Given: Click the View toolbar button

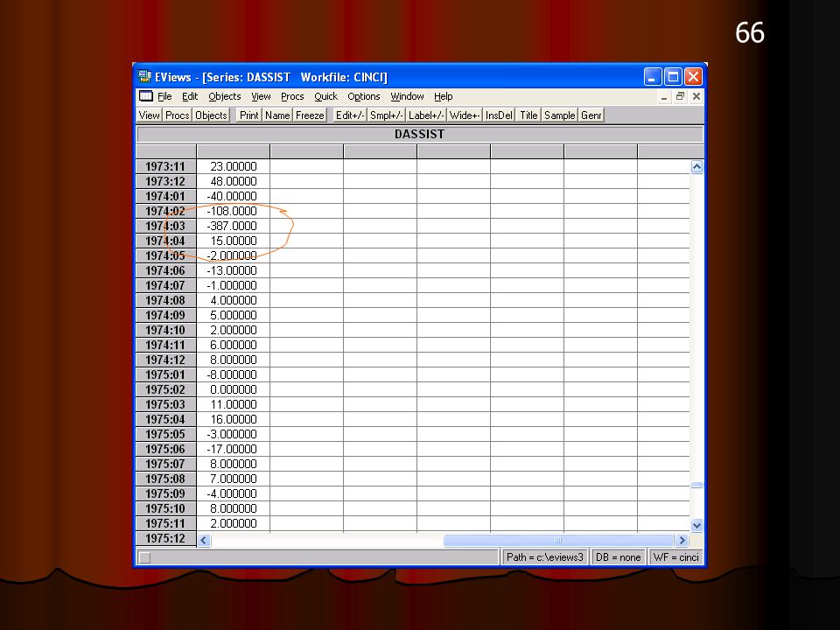Looking at the screenshot, I should [149, 115].
